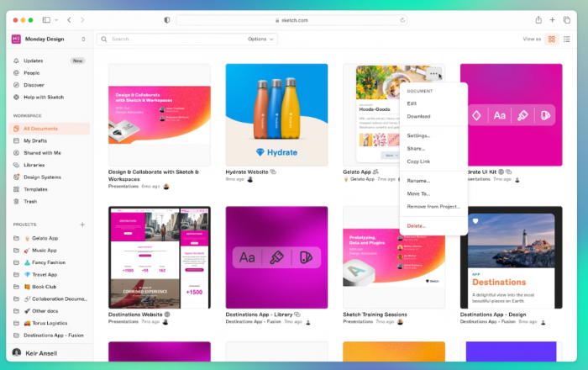
Task: Click Gelato App project link under document
Action: click(362, 179)
